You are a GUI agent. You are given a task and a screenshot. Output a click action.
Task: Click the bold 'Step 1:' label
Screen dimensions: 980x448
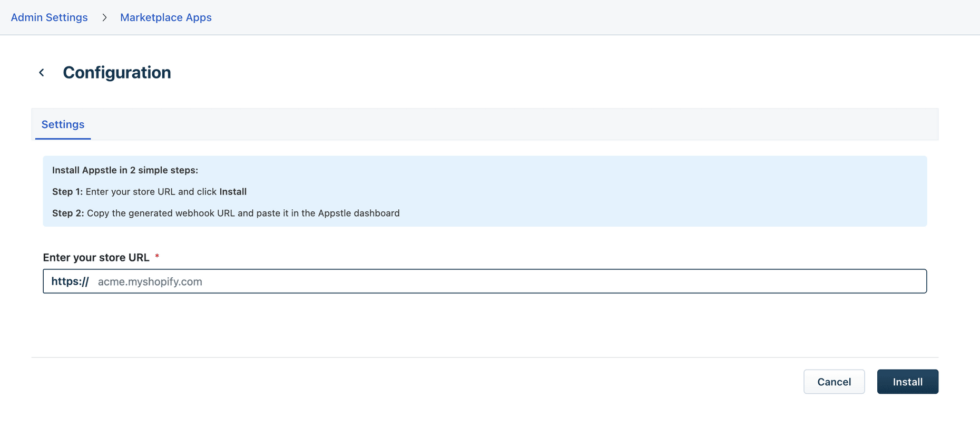click(x=67, y=192)
